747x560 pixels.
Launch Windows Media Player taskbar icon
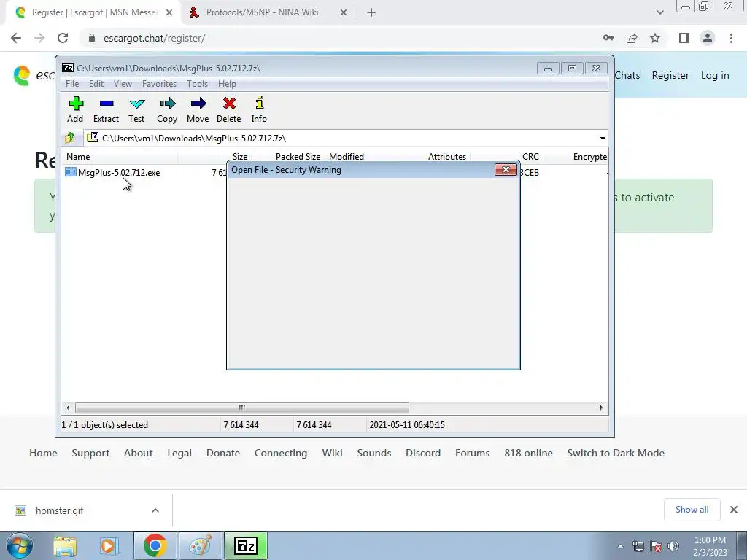tap(109, 545)
